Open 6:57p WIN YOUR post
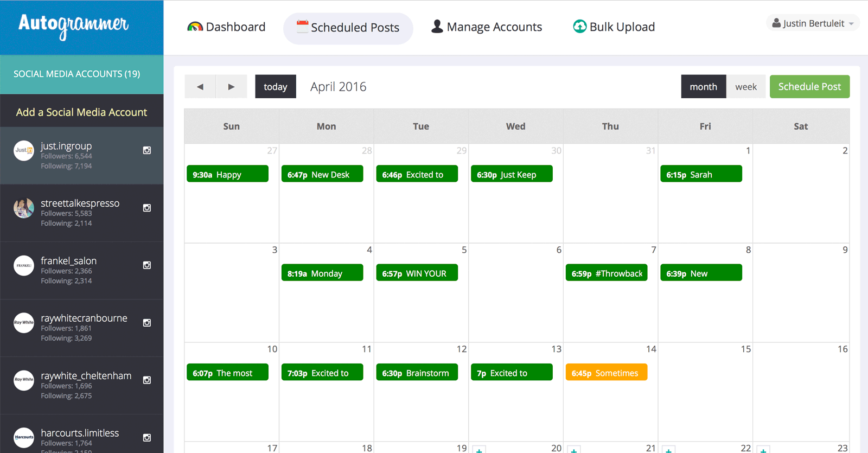Screen dimensions: 868x453 [417, 273]
